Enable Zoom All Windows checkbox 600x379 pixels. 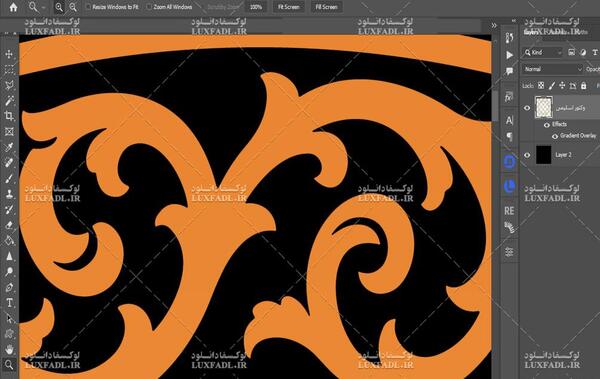(x=149, y=7)
